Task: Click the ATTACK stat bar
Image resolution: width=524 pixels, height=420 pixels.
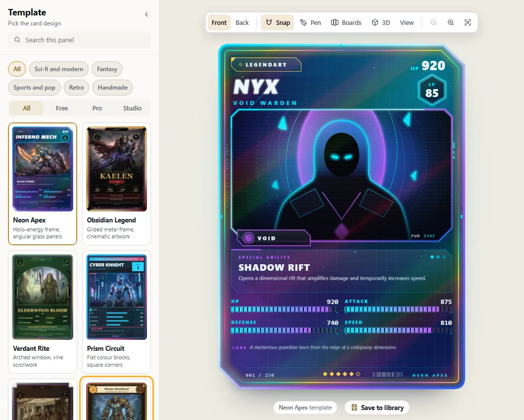Action: click(x=398, y=310)
